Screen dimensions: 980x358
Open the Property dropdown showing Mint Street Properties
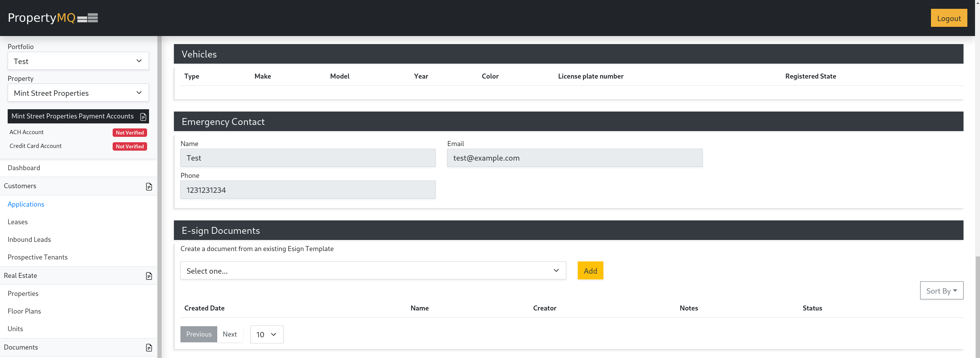tap(78, 93)
